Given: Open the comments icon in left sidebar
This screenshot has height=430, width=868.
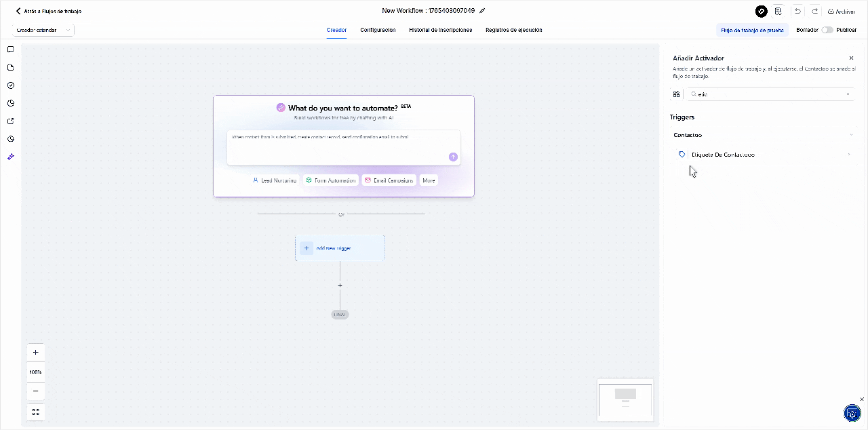Looking at the screenshot, I should (x=10, y=50).
